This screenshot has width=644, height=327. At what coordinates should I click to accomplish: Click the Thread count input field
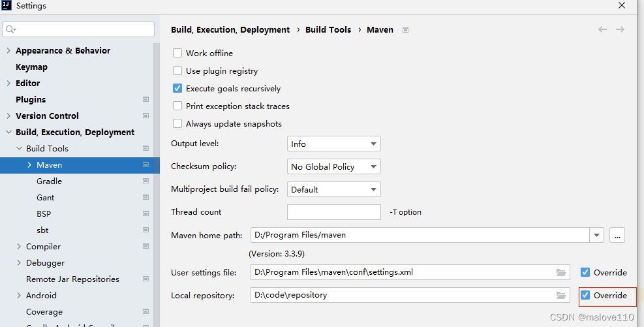pyautogui.click(x=334, y=212)
